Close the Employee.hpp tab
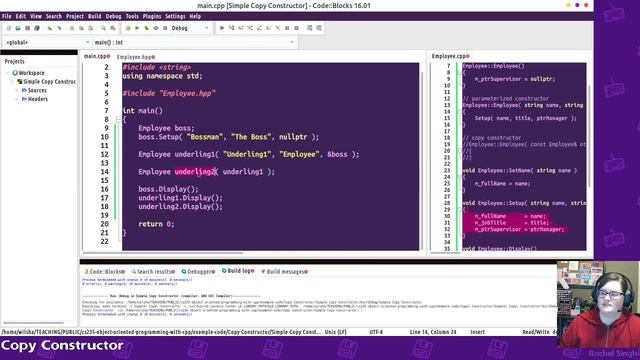This screenshot has height=360, width=640. (153, 57)
